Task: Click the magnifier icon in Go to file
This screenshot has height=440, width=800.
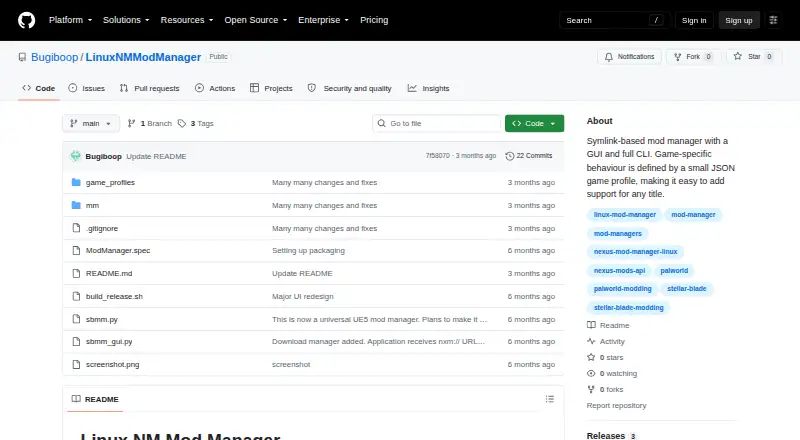Action: pos(381,124)
